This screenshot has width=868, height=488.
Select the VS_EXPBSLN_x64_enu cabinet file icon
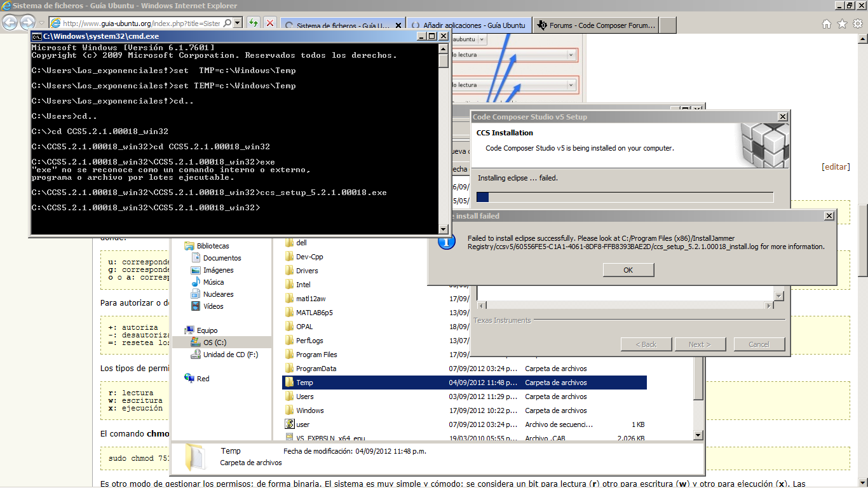tap(289, 438)
